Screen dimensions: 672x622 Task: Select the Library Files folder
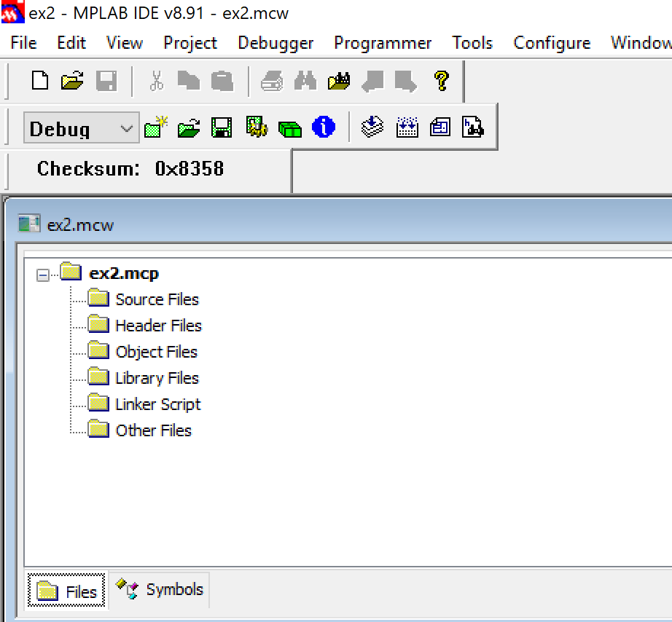tap(157, 378)
